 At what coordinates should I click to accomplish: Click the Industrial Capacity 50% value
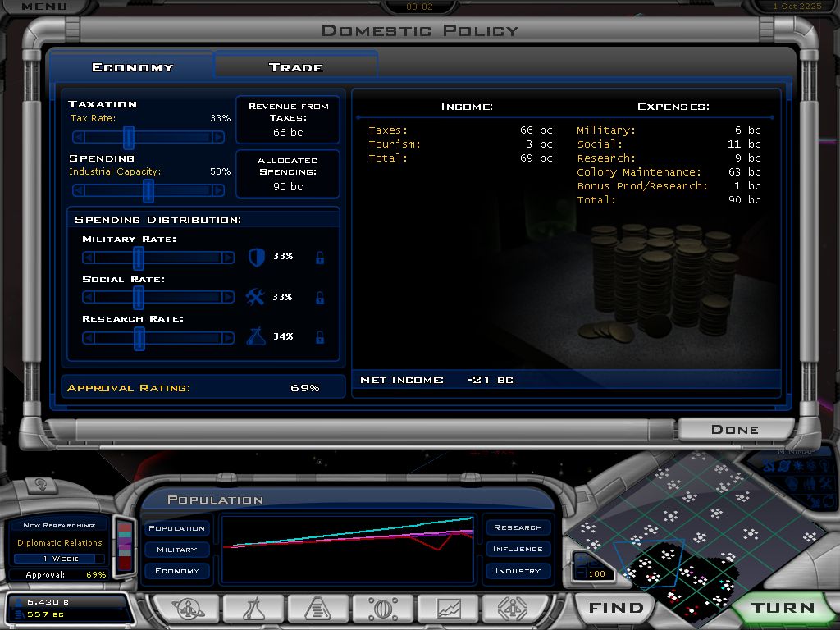[x=220, y=171]
